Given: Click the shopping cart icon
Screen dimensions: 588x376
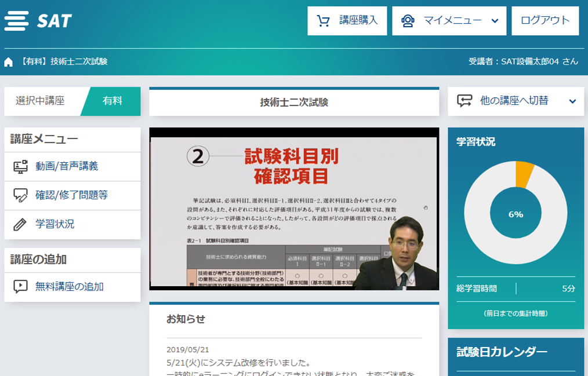Looking at the screenshot, I should (323, 21).
